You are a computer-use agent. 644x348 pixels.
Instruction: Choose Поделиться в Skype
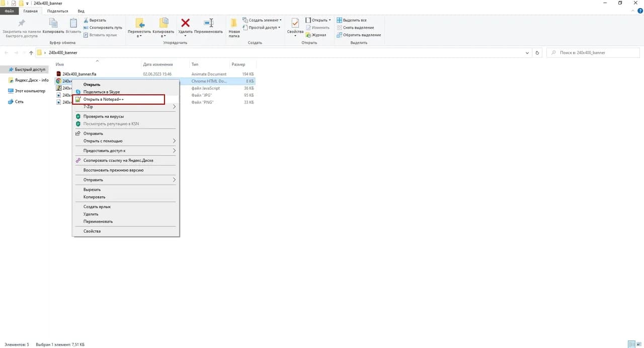[126, 92]
